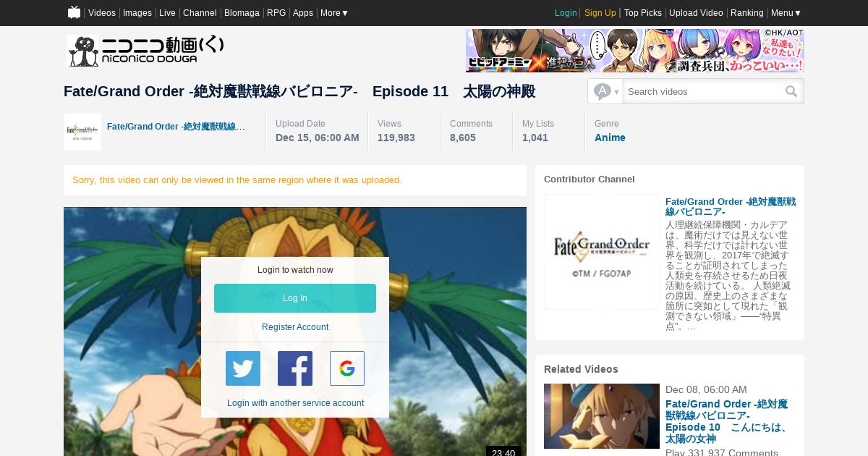This screenshot has width=868, height=456.
Task: Click the anime banner advertisement
Action: pyautogui.click(x=635, y=51)
